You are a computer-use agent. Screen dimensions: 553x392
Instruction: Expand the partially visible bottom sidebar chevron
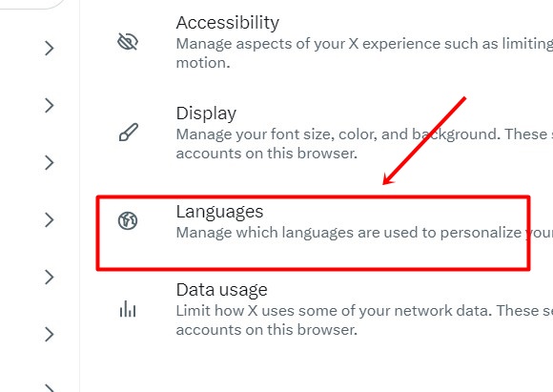(50, 388)
